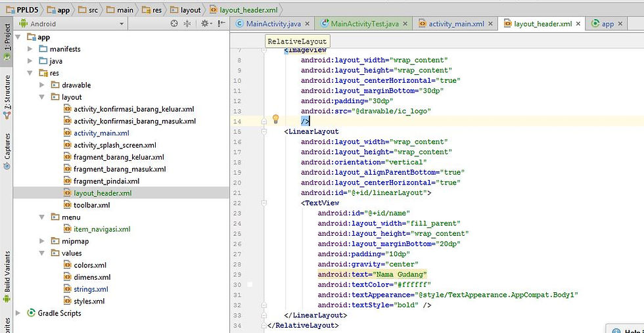644x333 pixels.
Task: Collapse the res folder
Action: 30,73
